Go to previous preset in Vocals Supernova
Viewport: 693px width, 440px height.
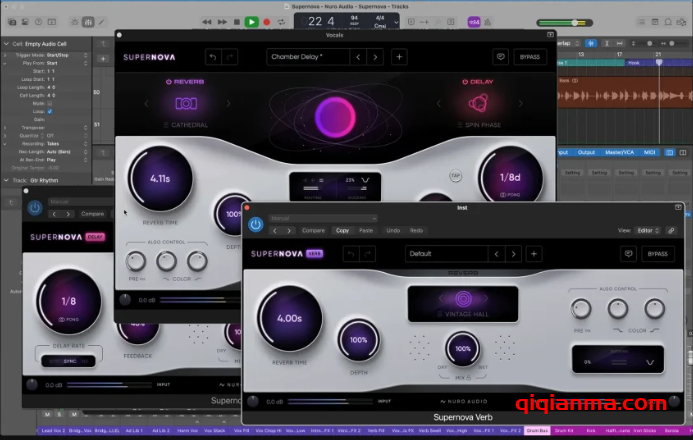pyautogui.click(x=358, y=57)
